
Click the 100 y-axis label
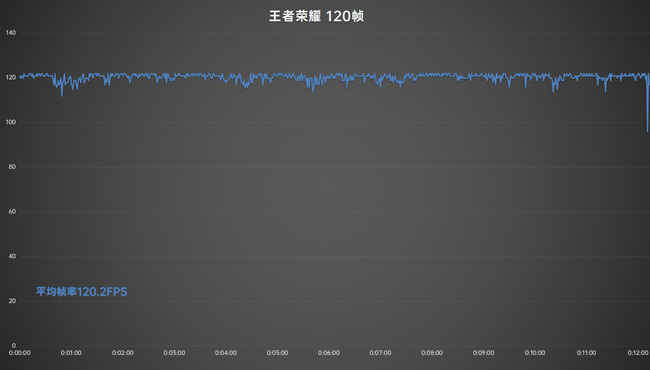coord(11,122)
